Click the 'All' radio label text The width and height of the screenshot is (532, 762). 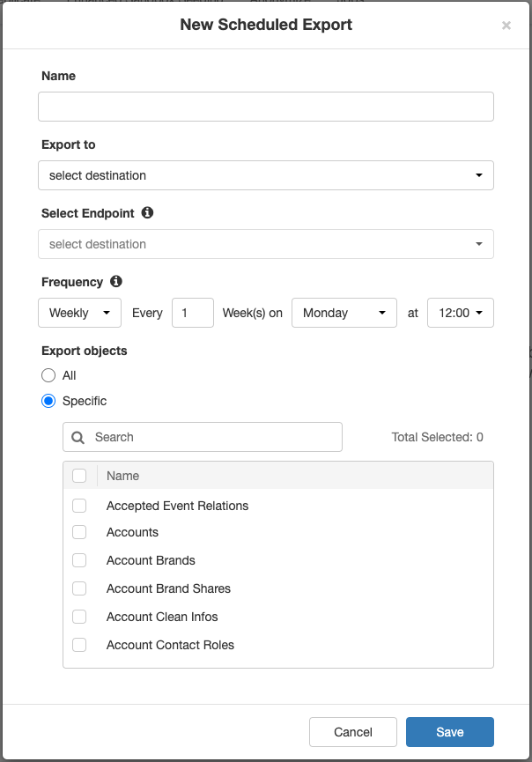69,375
